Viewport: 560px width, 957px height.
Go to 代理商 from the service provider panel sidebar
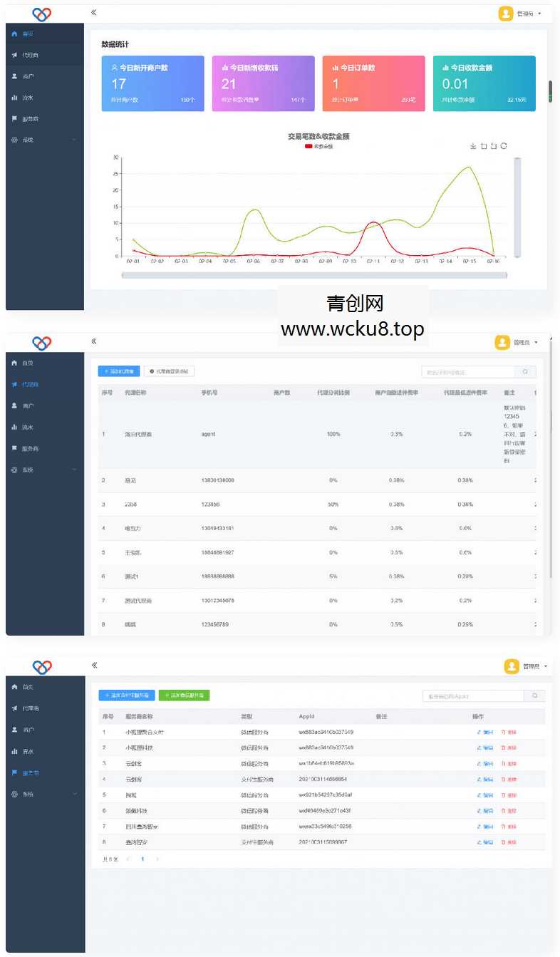coord(44,708)
